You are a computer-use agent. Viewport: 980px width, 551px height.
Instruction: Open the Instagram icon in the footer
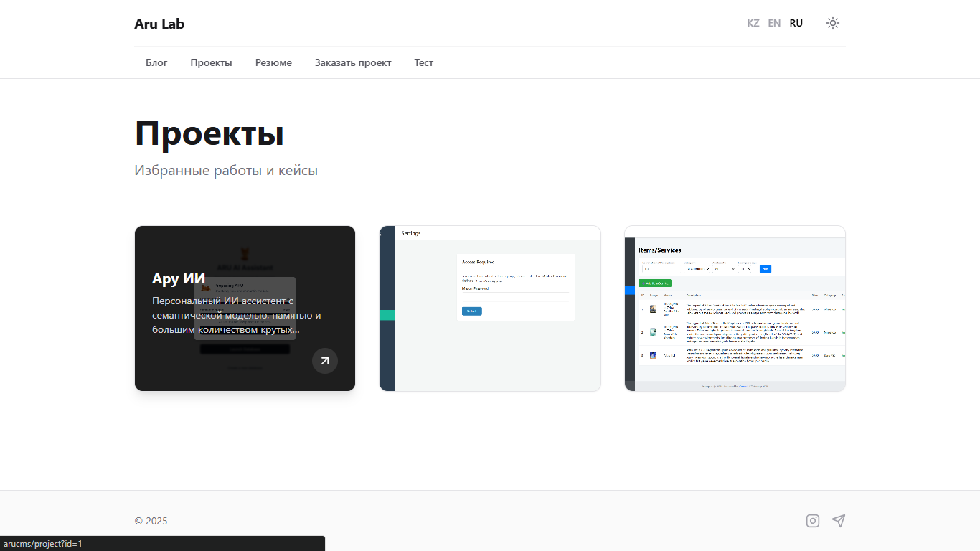[x=812, y=521]
